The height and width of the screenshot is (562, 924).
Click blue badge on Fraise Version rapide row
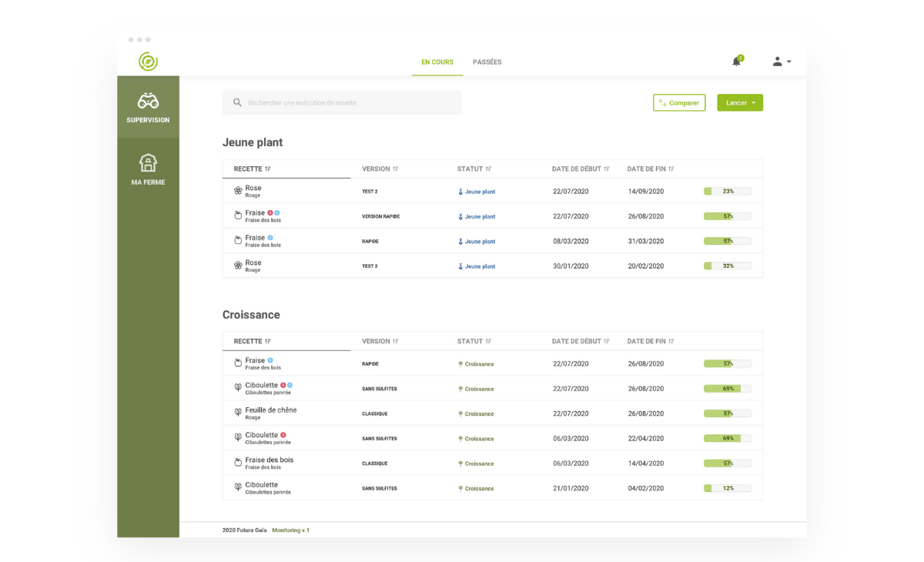click(276, 212)
